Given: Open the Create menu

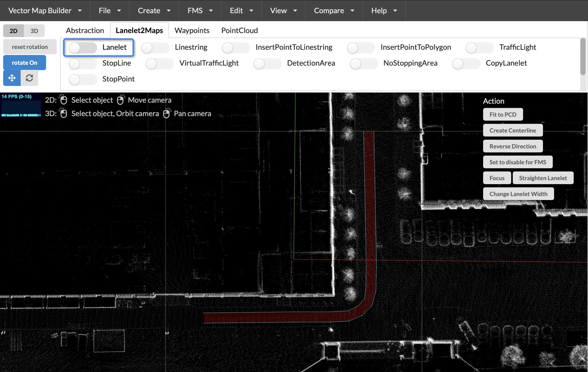Looking at the screenshot, I should tap(154, 11).
